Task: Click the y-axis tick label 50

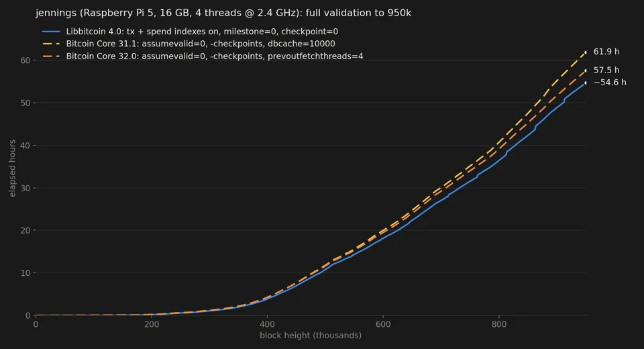Action: [25, 103]
